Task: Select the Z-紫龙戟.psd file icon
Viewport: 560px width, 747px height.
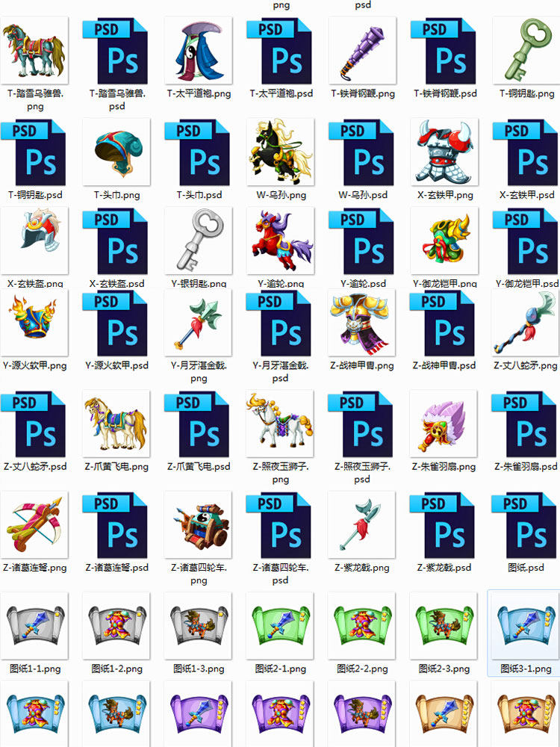Action: coord(442,525)
